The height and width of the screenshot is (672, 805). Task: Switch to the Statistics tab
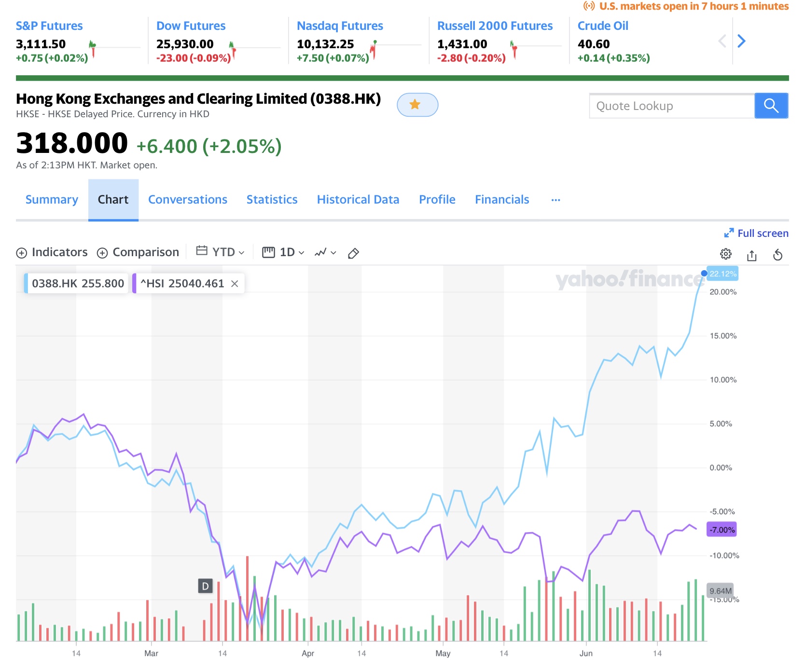click(272, 200)
